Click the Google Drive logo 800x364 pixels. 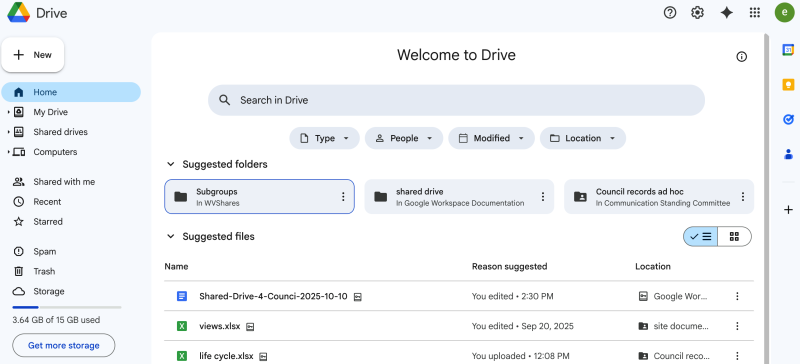[18, 13]
